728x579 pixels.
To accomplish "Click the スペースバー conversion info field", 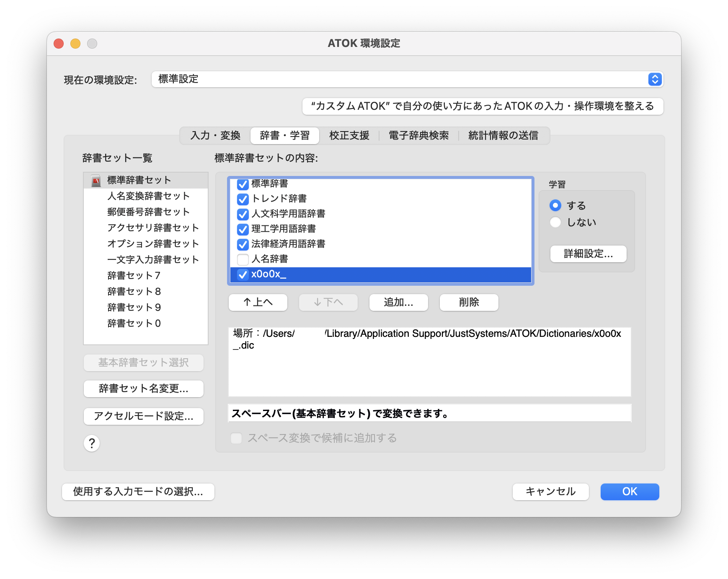I will (430, 414).
